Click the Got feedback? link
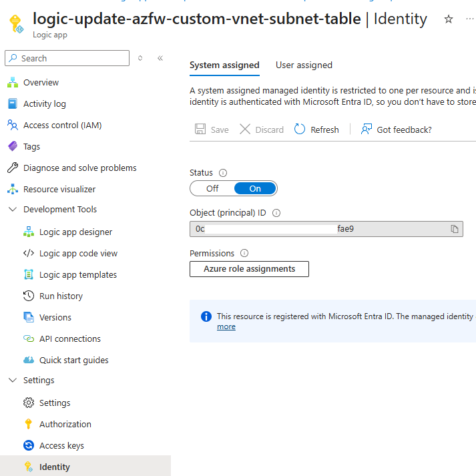 (x=397, y=130)
